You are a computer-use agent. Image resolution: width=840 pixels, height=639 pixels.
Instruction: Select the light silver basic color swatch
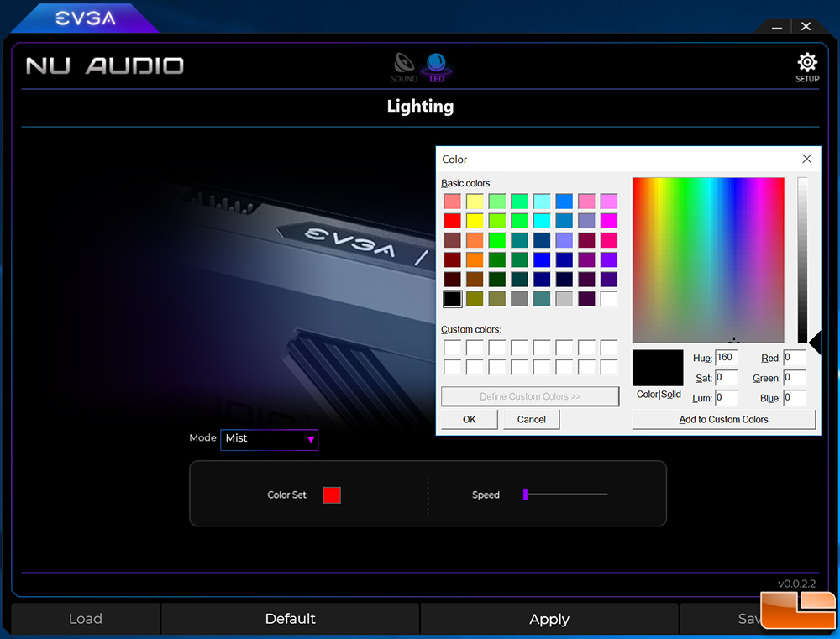point(564,299)
